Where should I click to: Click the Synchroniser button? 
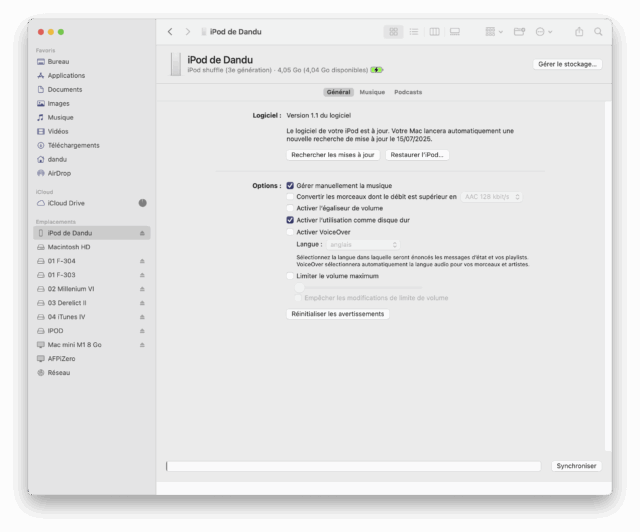tap(576, 466)
